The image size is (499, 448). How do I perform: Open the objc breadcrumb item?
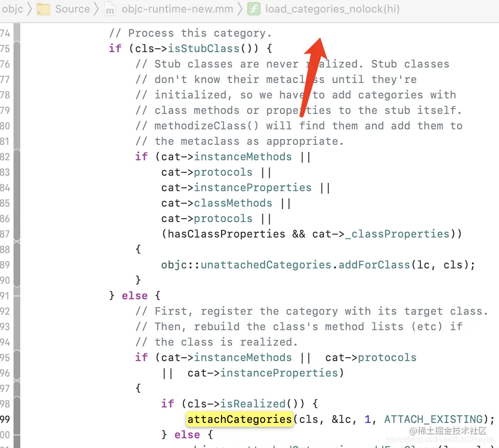pos(13,9)
